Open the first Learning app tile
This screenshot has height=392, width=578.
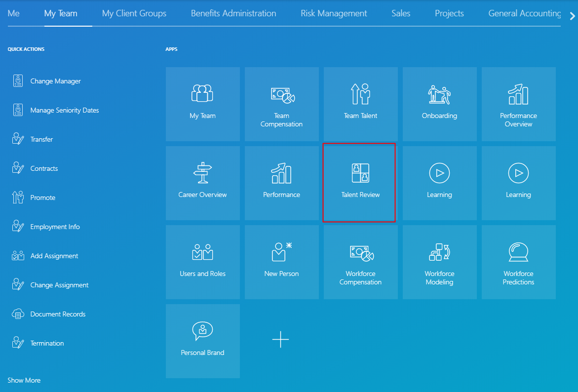[439, 183]
